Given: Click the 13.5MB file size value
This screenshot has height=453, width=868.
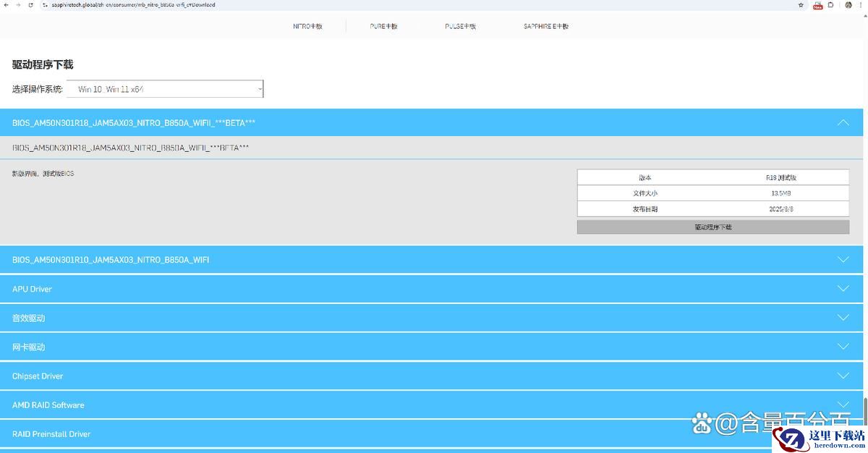Looking at the screenshot, I should (781, 193).
